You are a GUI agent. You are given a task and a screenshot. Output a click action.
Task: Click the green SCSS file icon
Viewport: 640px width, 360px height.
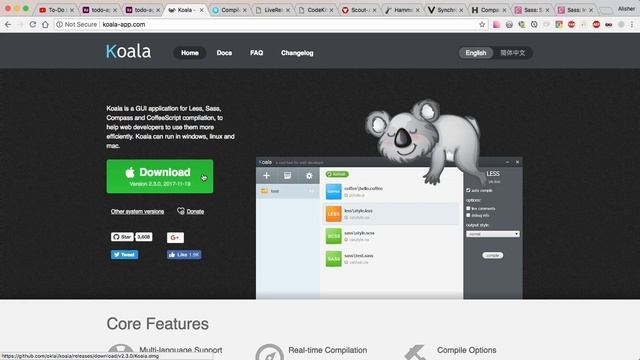point(333,236)
